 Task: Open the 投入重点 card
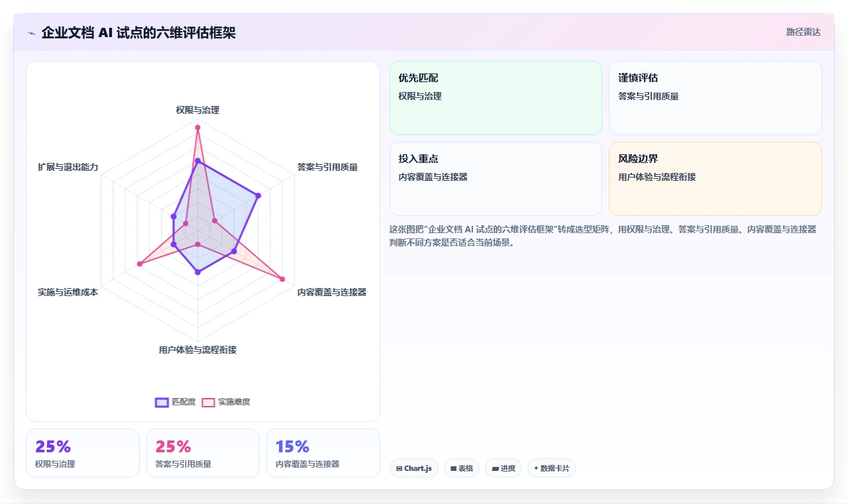[x=496, y=179]
